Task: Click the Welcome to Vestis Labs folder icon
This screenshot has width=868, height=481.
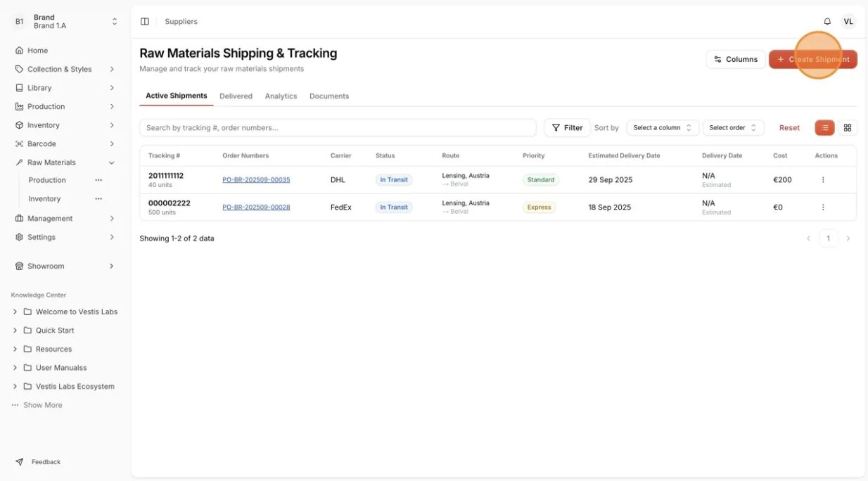Action: (x=27, y=312)
